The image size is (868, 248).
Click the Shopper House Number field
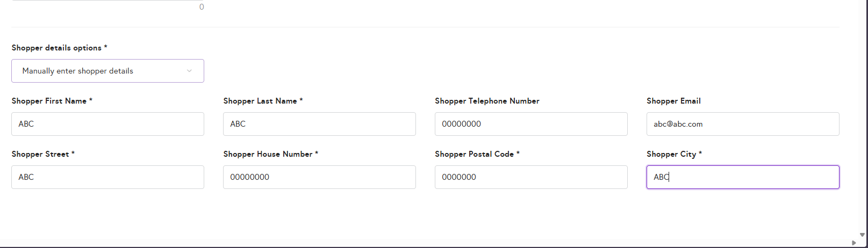319,177
